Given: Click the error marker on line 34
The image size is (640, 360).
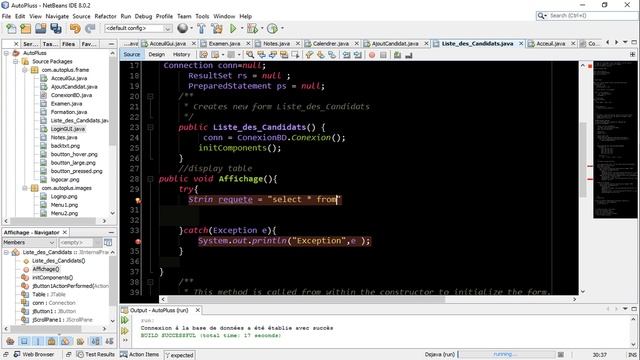Looking at the screenshot, I should coord(138,242).
